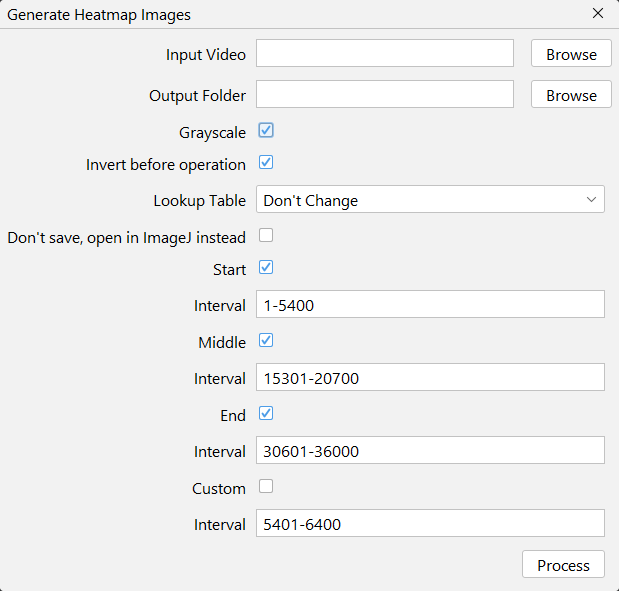Close the Generate Heatmap Images dialog
Viewport: 619px width, 591px height.
tap(598, 13)
